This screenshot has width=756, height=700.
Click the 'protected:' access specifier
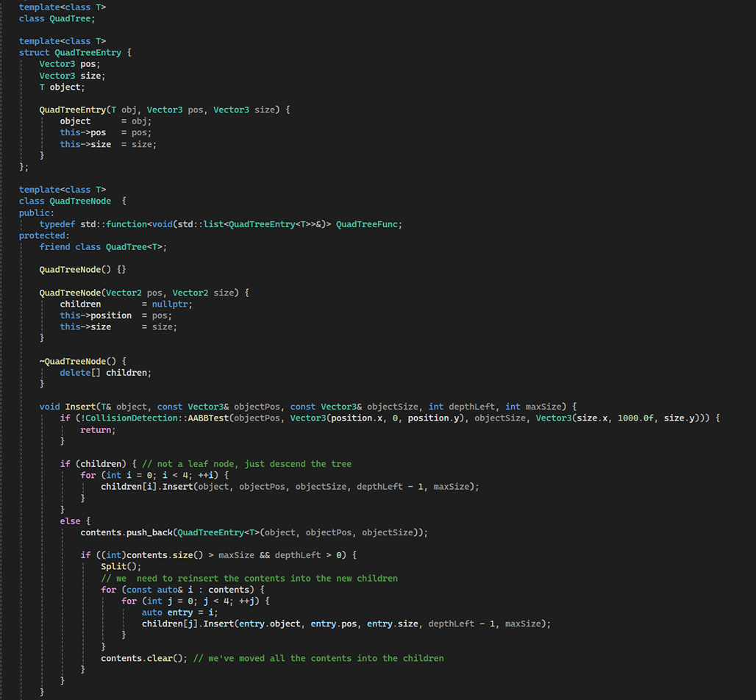[44, 236]
